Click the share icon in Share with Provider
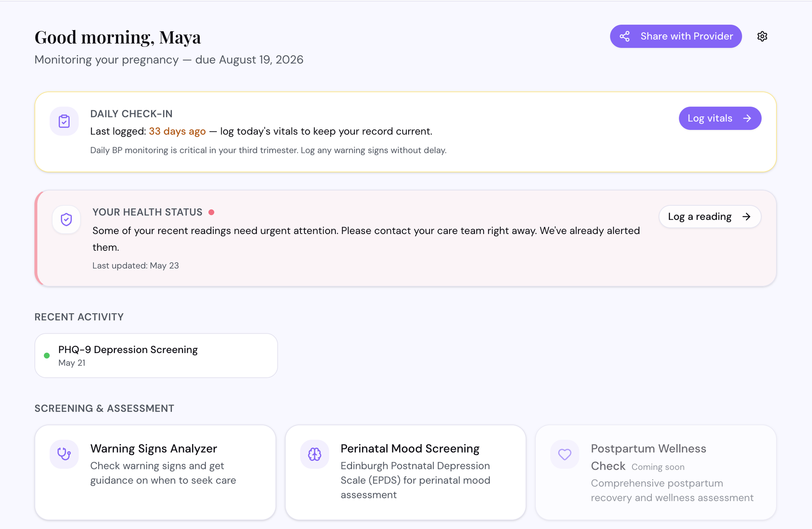Viewport: 812px width, 529px height. (x=624, y=36)
